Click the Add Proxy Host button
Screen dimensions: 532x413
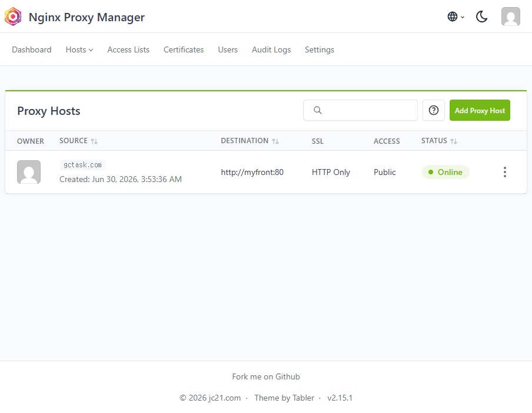point(480,110)
